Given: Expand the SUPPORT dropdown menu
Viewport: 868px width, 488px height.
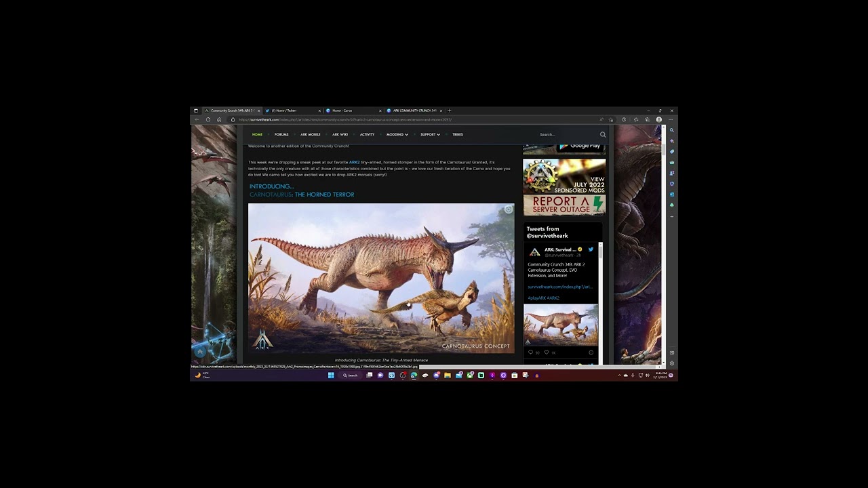Looking at the screenshot, I should tap(430, 134).
